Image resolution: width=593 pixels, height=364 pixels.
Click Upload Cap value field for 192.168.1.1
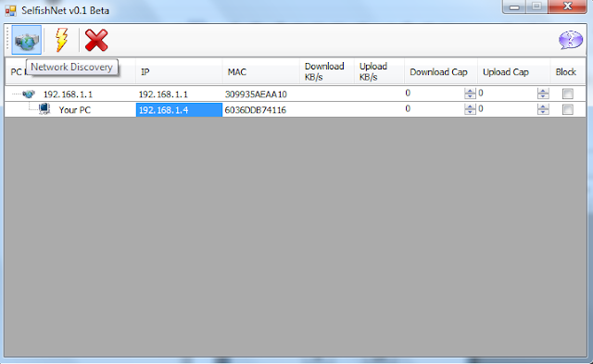[x=507, y=94]
